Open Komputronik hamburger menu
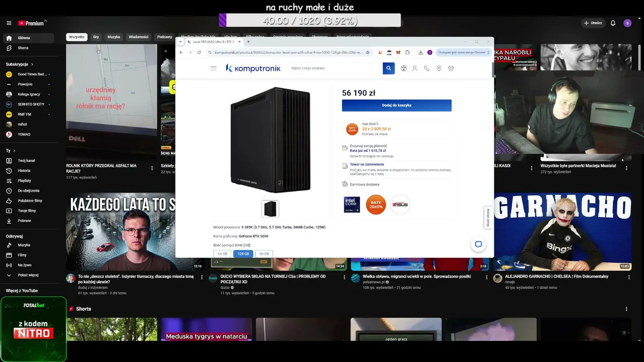 click(x=213, y=68)
